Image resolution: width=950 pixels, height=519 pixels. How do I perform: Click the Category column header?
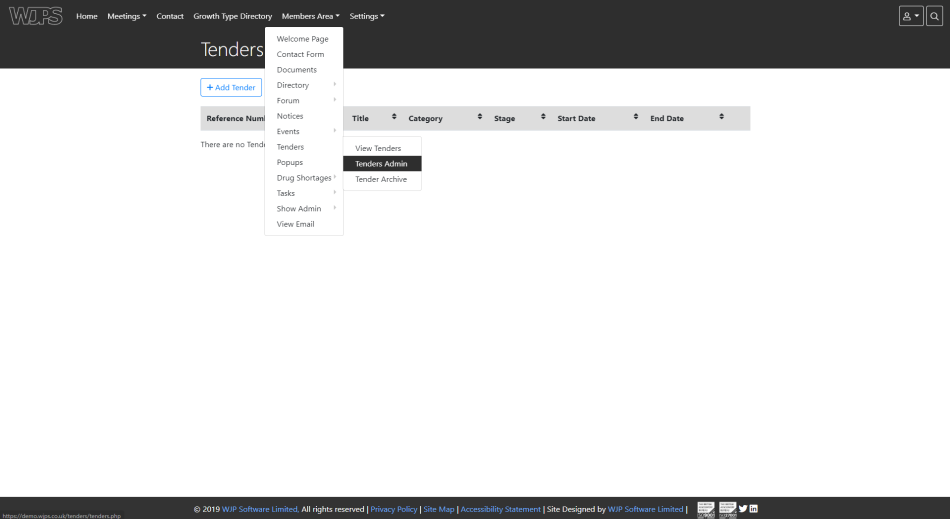click(x=425, y=119)
